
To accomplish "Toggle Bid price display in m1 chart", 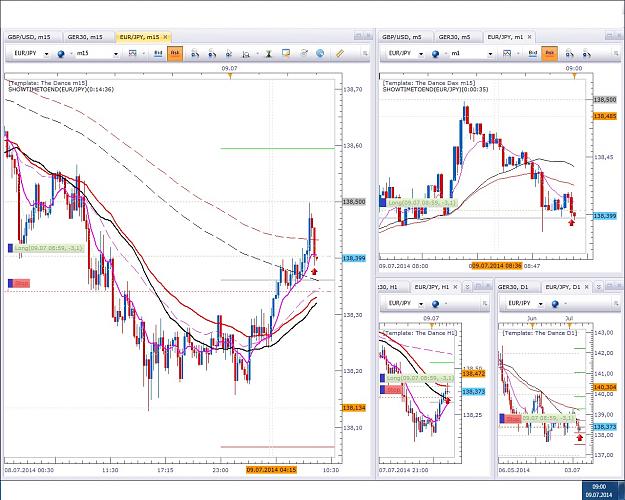I will coord(533,53).
